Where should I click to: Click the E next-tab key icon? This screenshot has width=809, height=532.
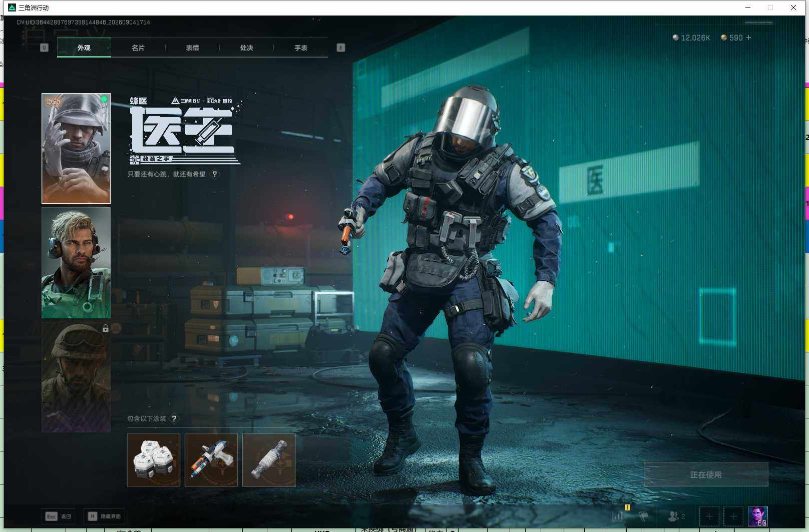(x=341, y=48)
